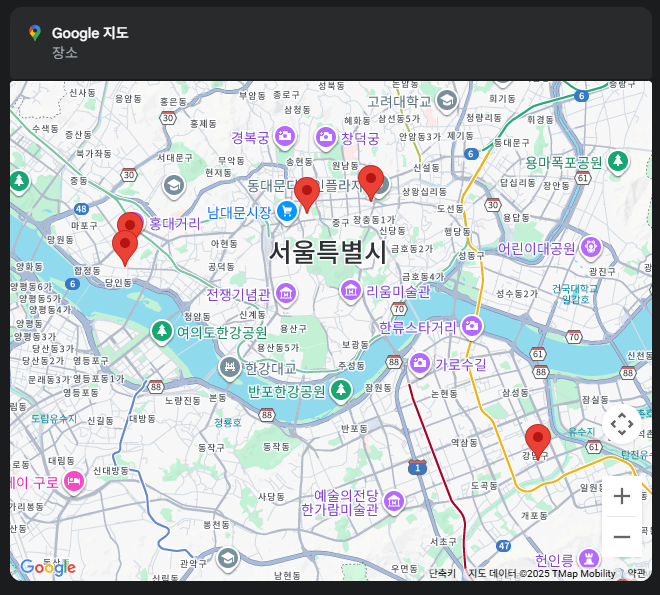Click the Google Maps pin logo in header
The height and width of the screenshot is (595, 660).
point(35,33)
